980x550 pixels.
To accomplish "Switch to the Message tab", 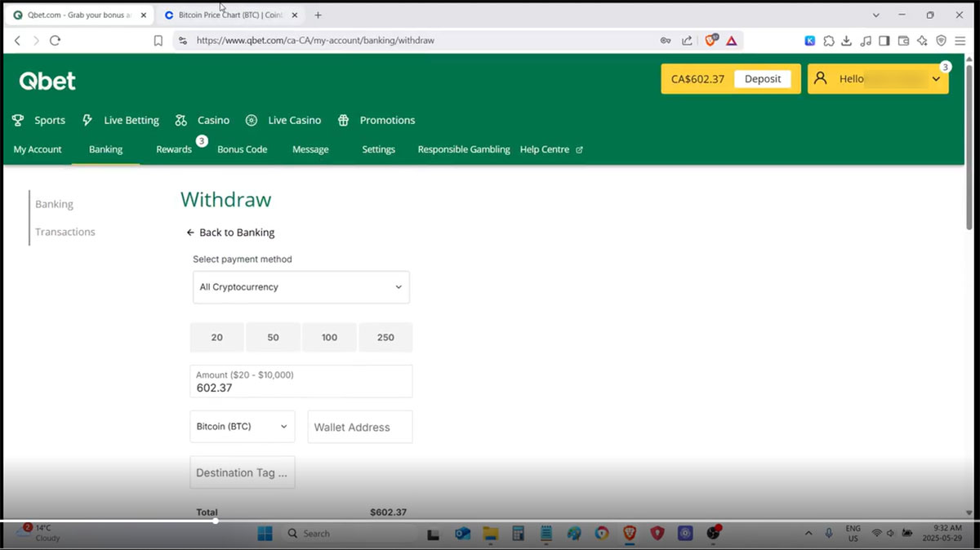I will coord(310,149).
